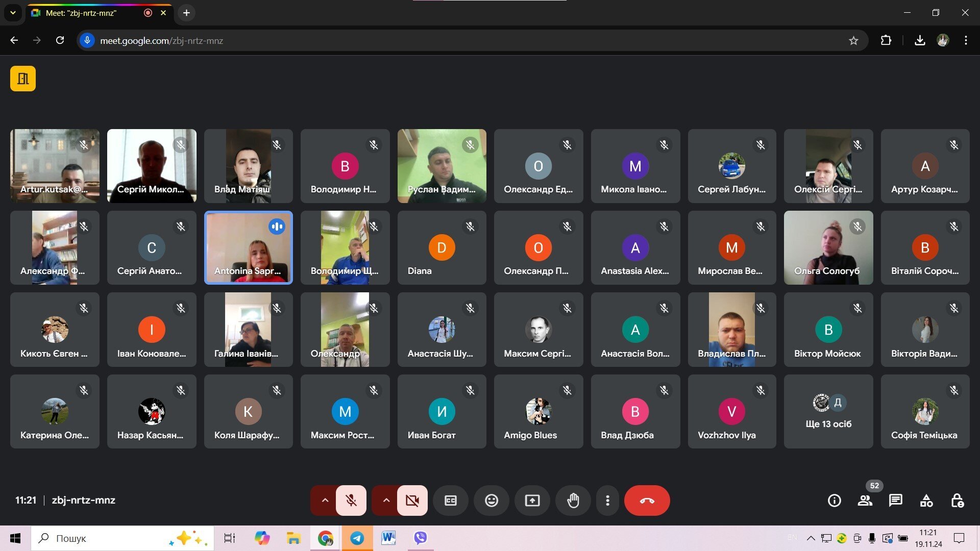Screen dimensions: 980x551
Task: Show the participants list with 52 people
Action: point(865,500)
